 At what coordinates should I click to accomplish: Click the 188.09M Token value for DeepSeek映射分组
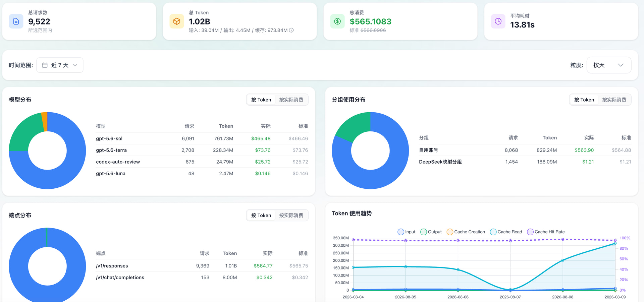click(547, 162)
